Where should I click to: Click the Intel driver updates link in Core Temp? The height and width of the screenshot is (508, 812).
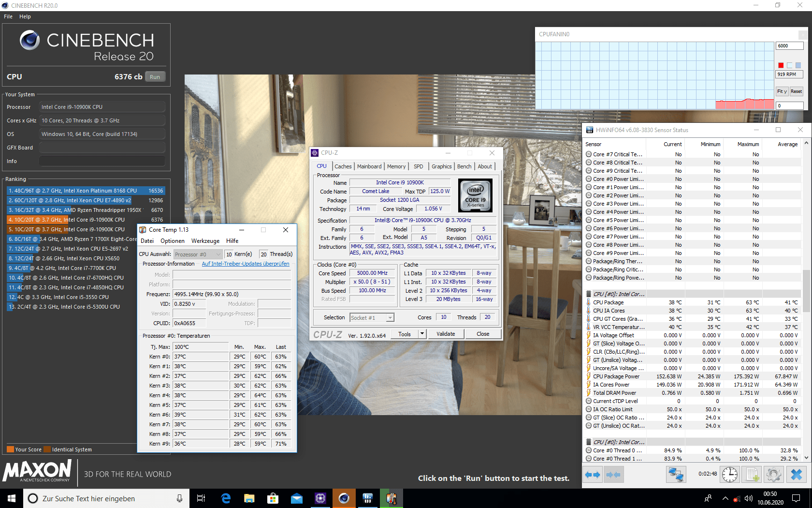coord(246,264)
